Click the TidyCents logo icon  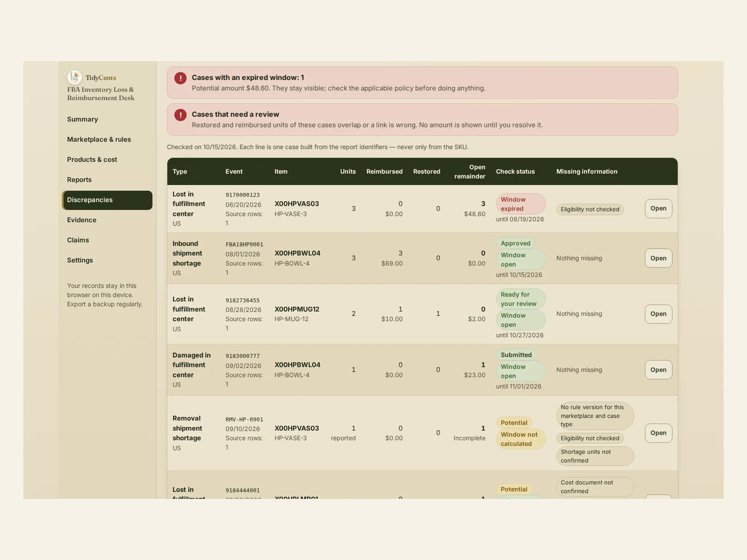coord(74,77)
